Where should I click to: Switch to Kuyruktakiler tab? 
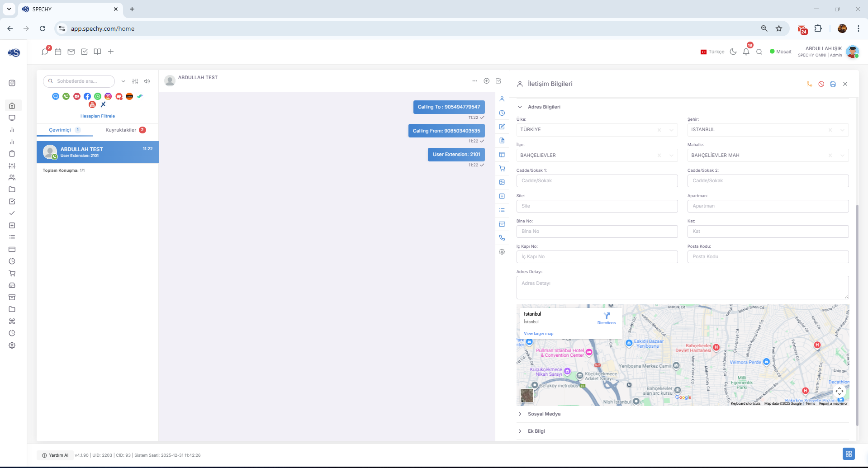pyautogui.click(x=126, y=130)
